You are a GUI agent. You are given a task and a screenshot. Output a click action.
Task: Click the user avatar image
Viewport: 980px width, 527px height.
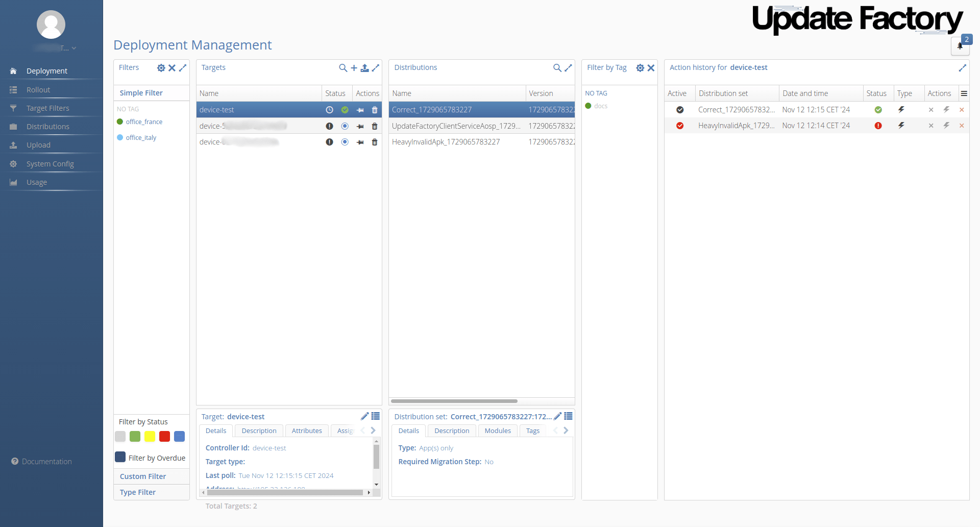pyautogui.click(x=51, y=25)
